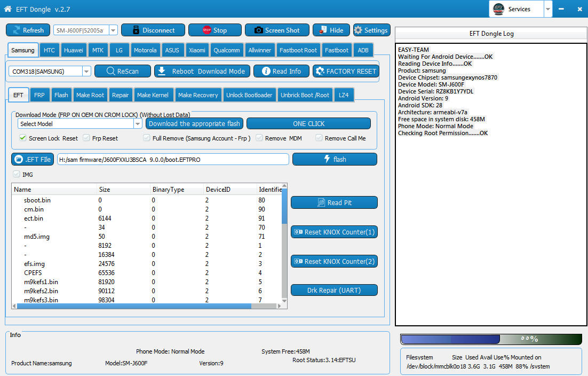
Task: Open the Make Root sub-tab
Action: (90, 95)
